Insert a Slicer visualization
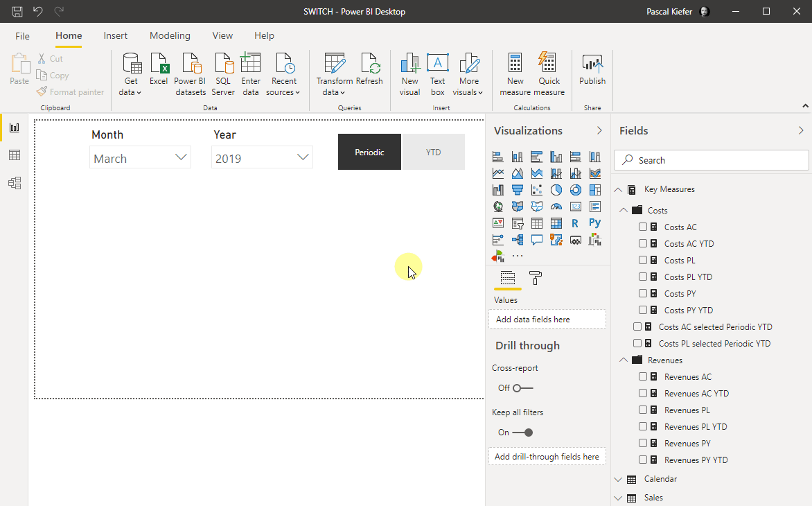This screenshot has width=812, height=506. pos(518,223)
